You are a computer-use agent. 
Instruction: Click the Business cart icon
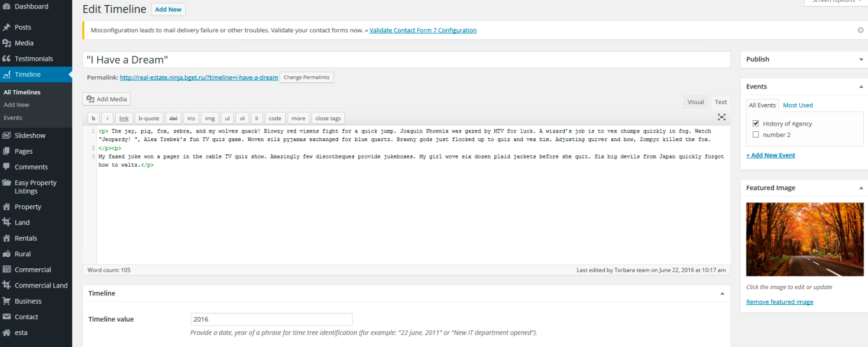[7, 301]
